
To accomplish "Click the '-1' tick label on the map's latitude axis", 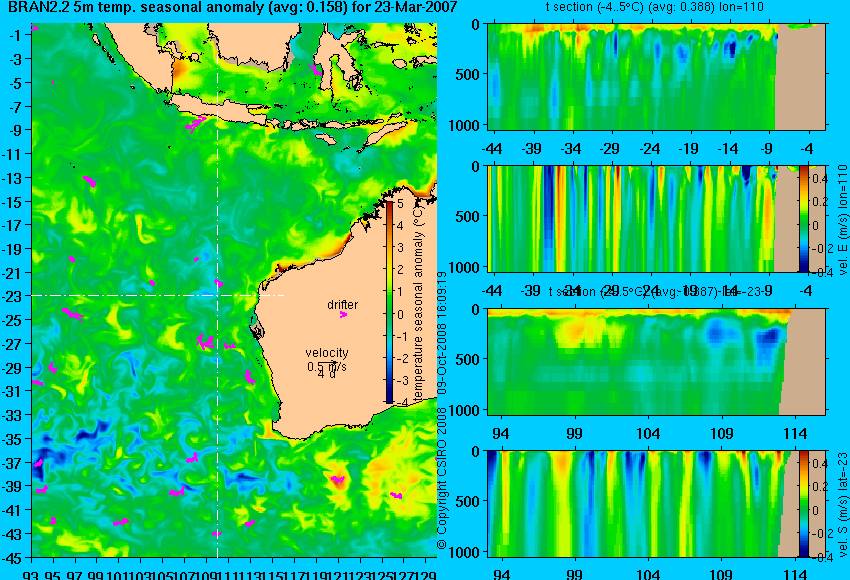I will (15, 35).
